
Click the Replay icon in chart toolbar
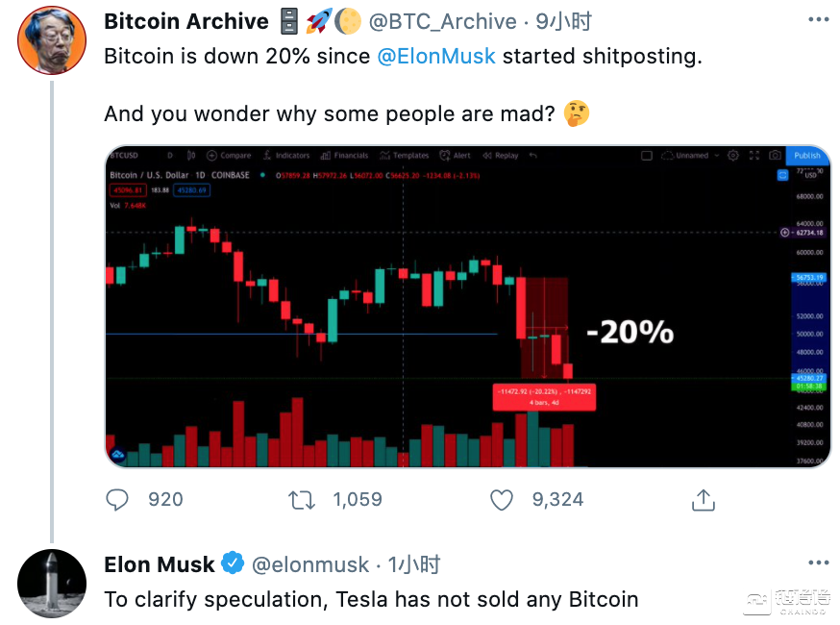[x=501, y=156]
